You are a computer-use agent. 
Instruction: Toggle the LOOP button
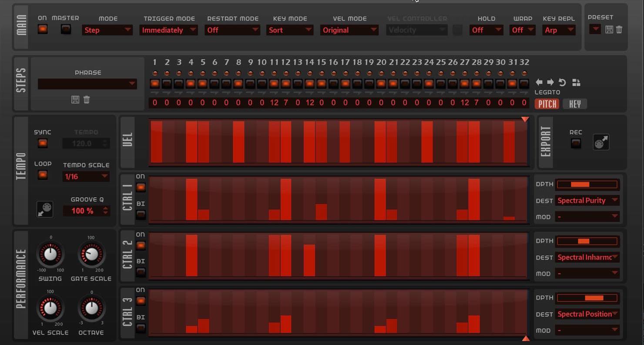[42, 175]
